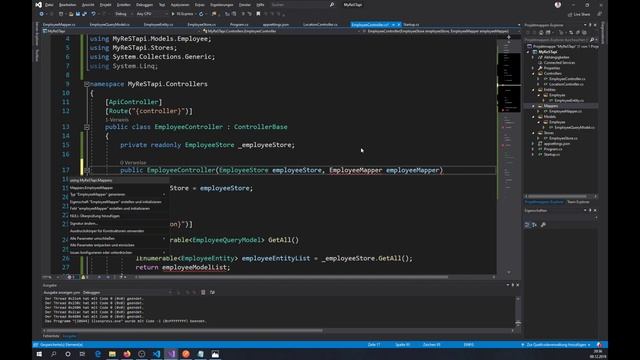Click the bookmark toolbar icon
Screen dimensions: 640x360
(x=258, y=14)
